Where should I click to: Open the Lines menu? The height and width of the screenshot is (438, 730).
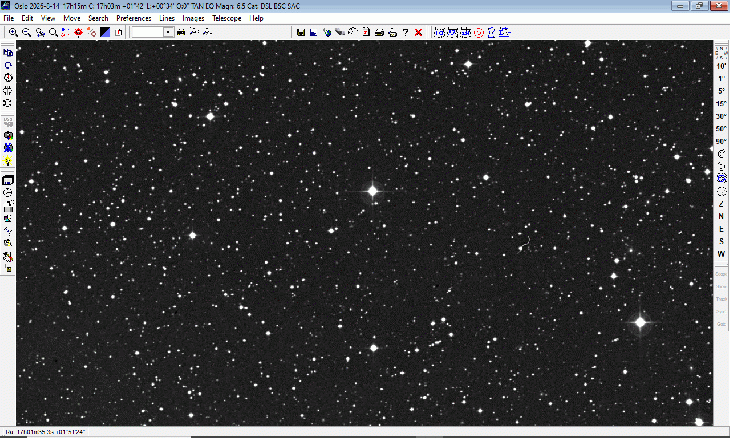167,18
